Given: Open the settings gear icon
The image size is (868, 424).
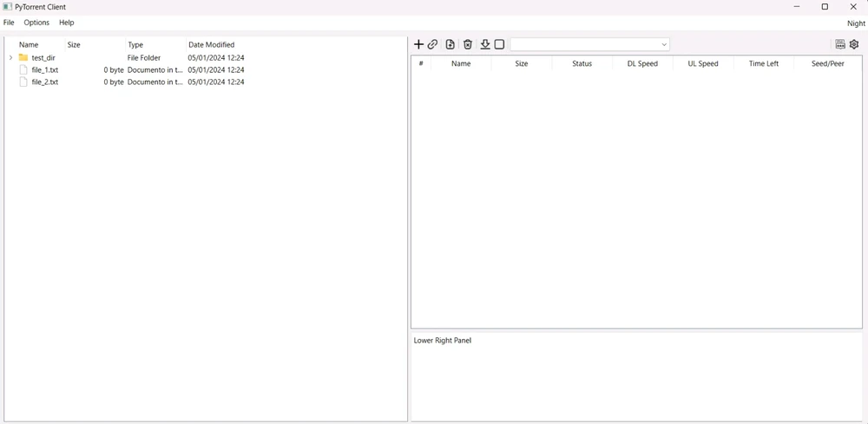Looking at the screenshot, I should (854, 44).
